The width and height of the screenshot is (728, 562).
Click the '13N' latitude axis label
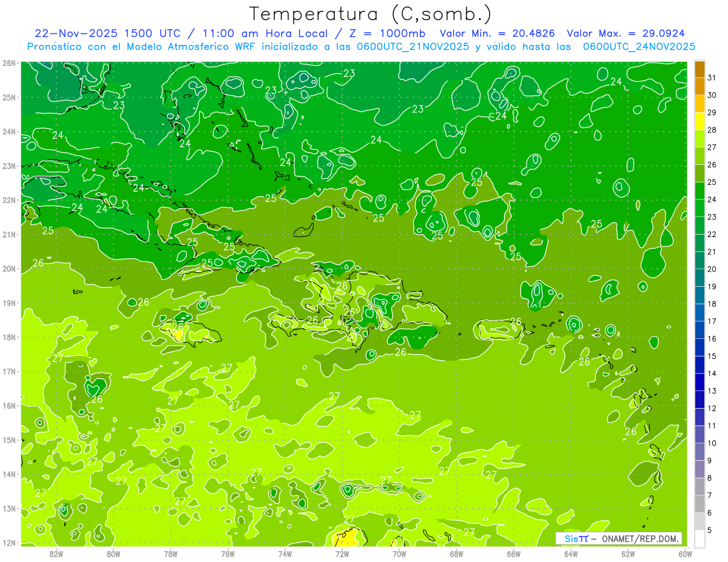(x=8, y=508)
